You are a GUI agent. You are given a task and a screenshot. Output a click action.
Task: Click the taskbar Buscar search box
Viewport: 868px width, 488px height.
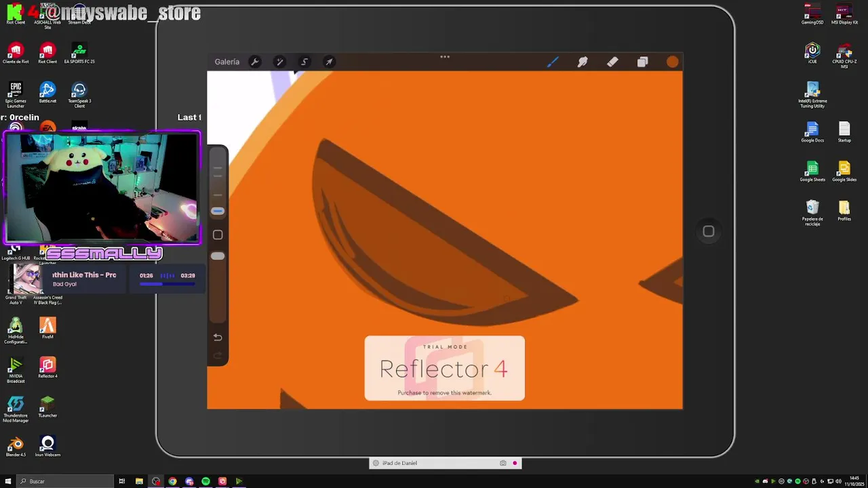tap(66, 481)
